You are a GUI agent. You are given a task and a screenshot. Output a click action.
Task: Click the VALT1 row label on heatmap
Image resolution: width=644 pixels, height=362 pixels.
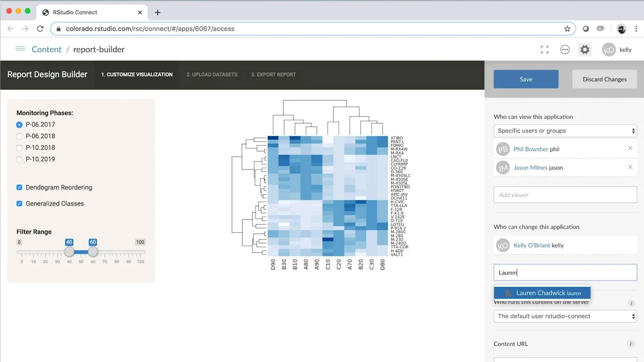(x=396, y=254)
